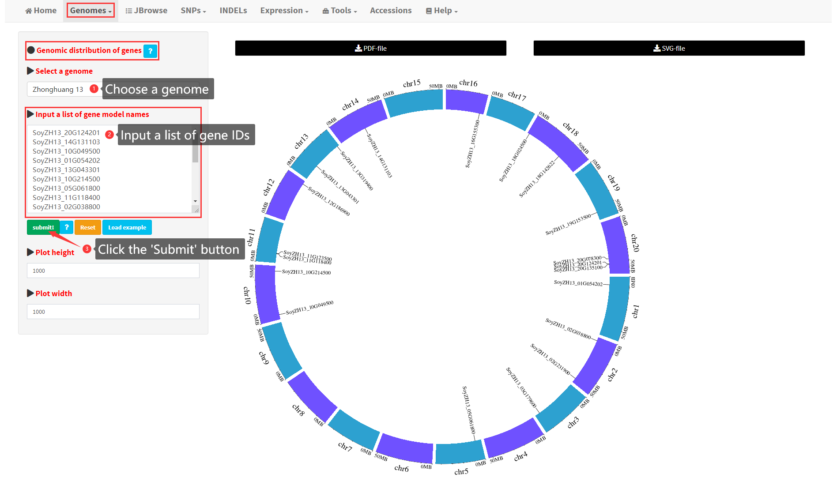
Task: Click the JBrowse list icon
Action: pyautogui.click(x=128, y=11)
